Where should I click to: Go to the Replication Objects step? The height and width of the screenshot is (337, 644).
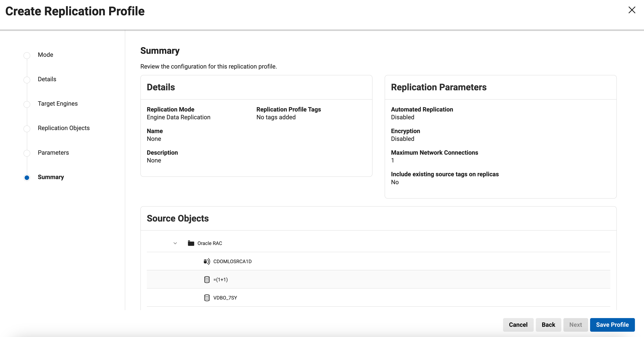tap(64, 128)
